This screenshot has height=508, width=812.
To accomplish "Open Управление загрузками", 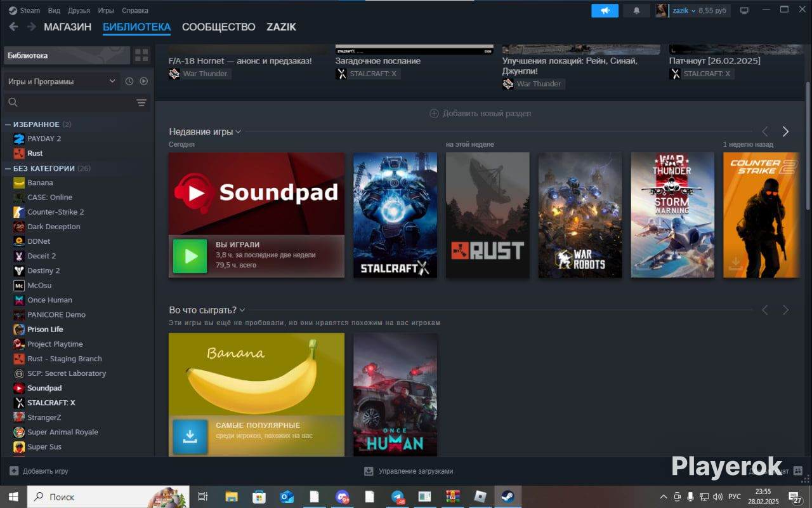I will coord(409,471).
